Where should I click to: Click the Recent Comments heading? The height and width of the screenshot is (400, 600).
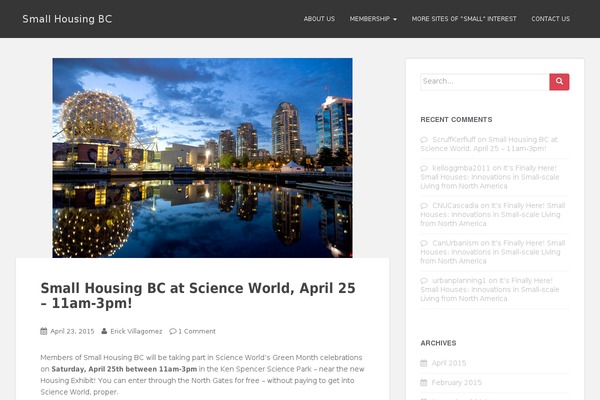(456, 119)
